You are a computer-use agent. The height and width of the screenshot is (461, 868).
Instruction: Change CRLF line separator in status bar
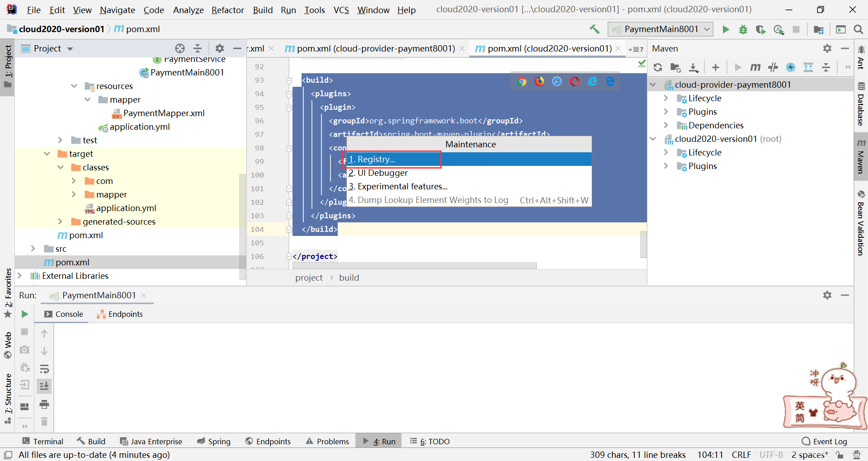click(x=741, y=455)
